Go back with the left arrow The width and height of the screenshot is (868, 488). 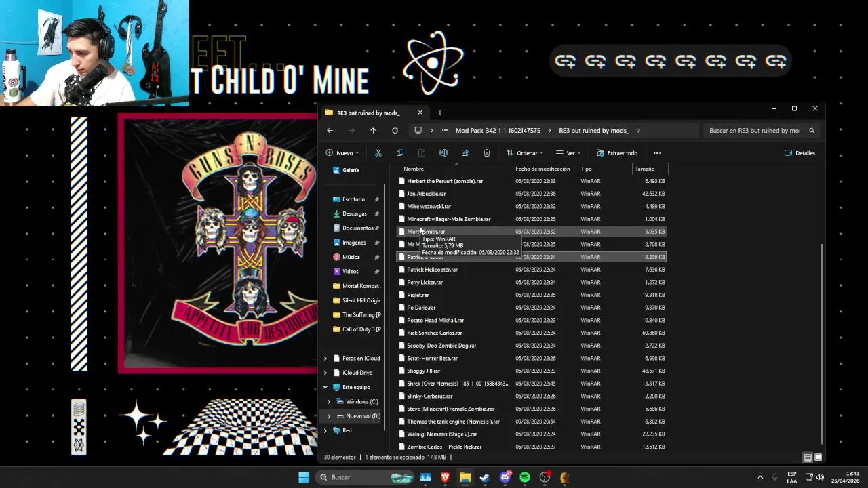330,131
